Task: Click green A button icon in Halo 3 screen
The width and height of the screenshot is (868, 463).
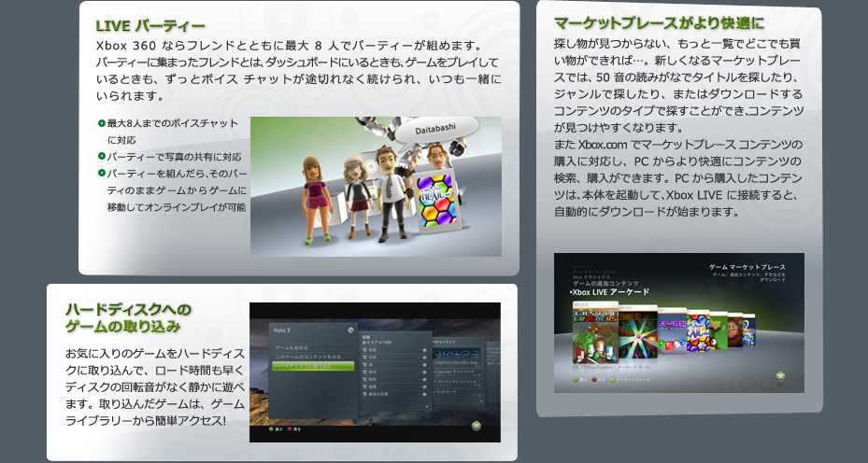Action: (x=271, y=428)
